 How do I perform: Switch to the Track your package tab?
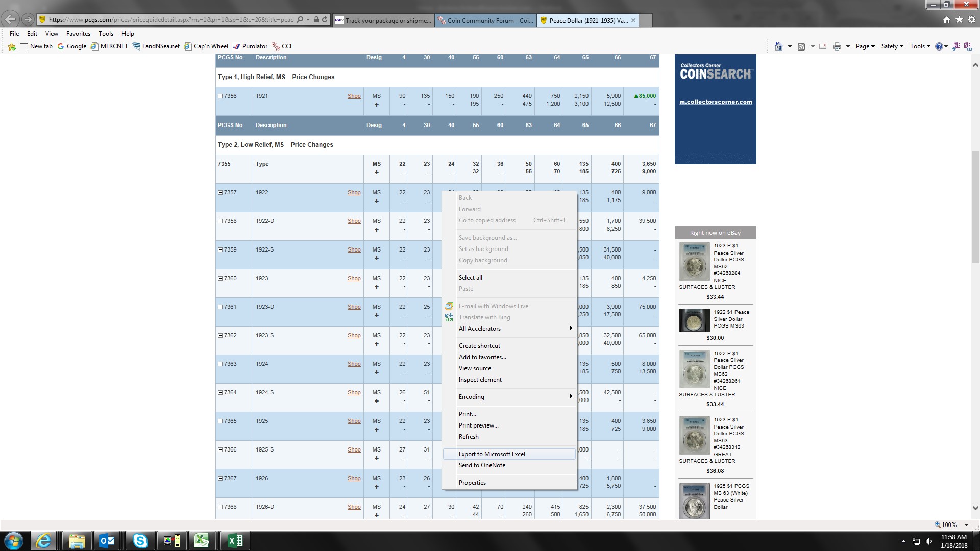click(383, 20)
